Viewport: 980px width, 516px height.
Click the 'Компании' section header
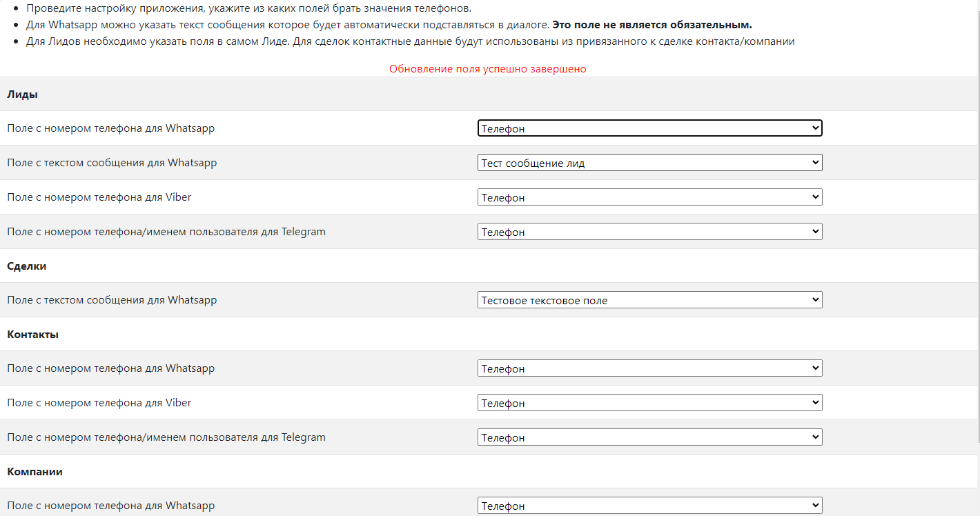35,472
